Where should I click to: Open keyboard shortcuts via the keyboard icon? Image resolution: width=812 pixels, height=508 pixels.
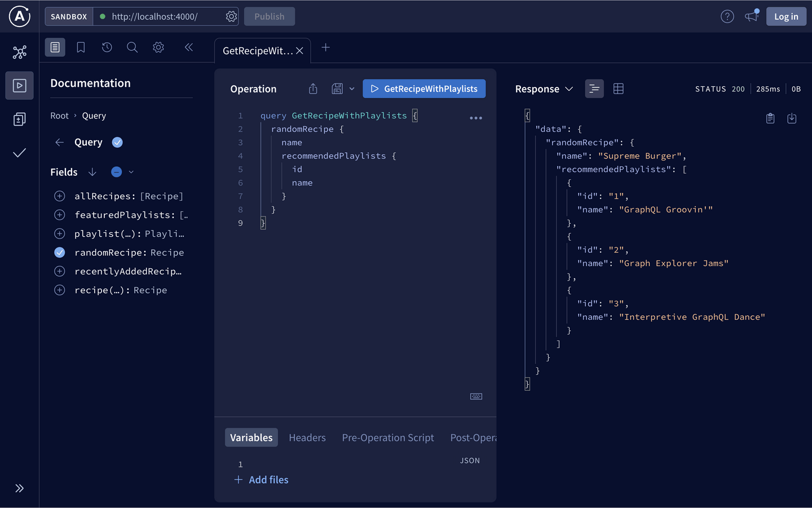pyautogui.click(x=476, y=396)
